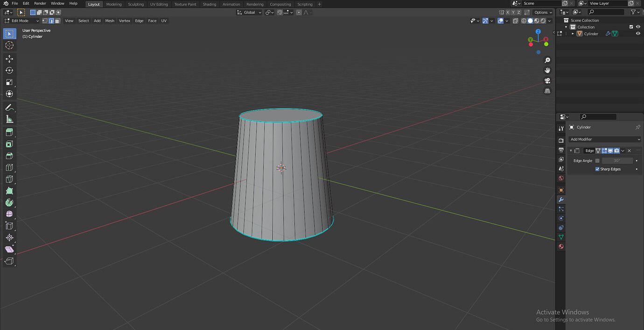Select the Shrink/Fatten tool
The image size is (644, 330).
tap(9, 237)
